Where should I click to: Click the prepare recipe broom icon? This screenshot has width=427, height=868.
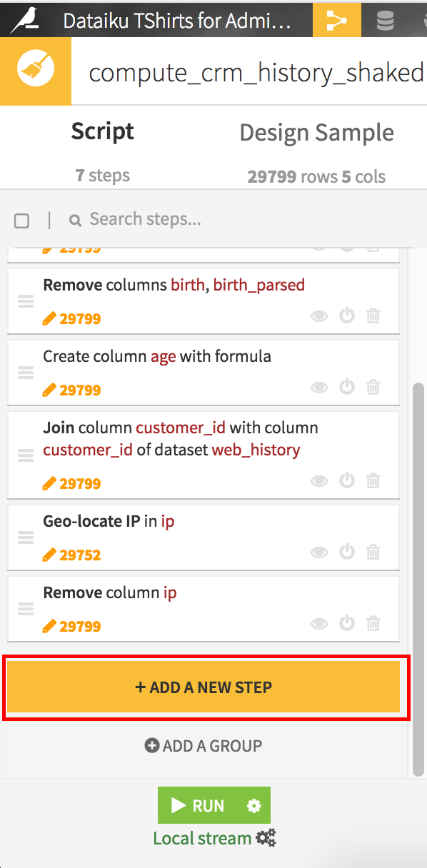36,72
